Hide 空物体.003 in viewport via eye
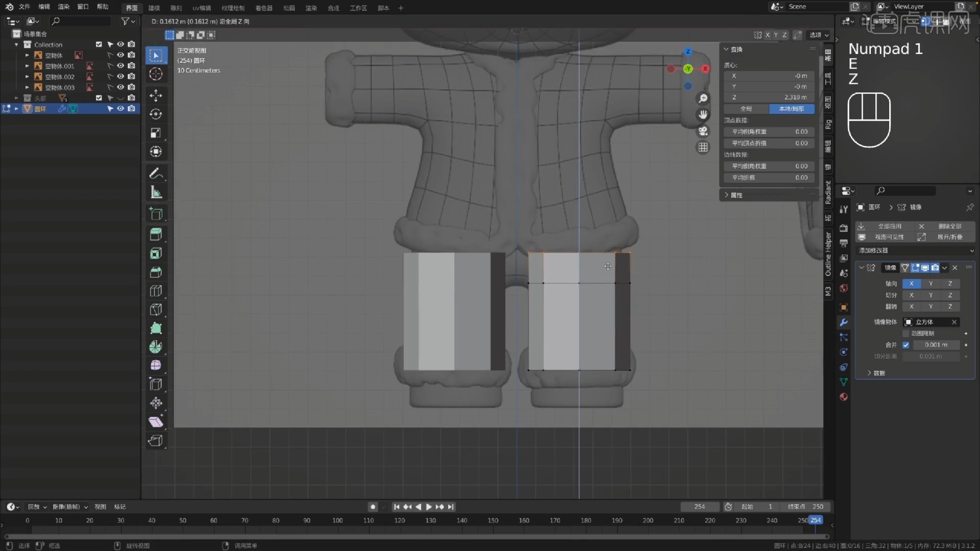This screenshot has height=551, width=980. 120,87
